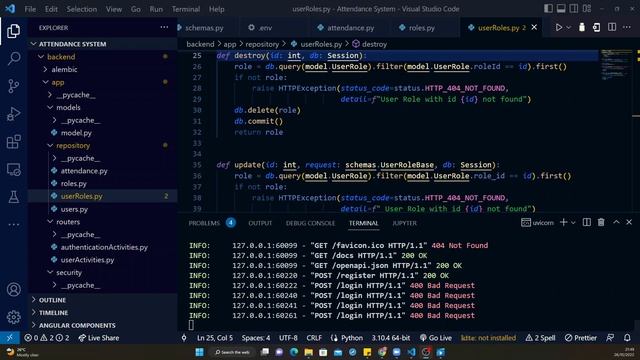Open the terminal launch profile dropdown

click(x=573, y=222)
